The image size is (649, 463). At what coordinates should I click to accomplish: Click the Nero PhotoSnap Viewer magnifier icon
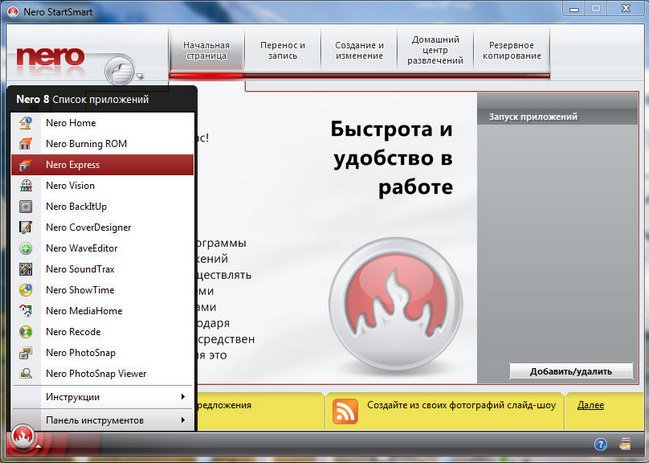coord(26,374)
